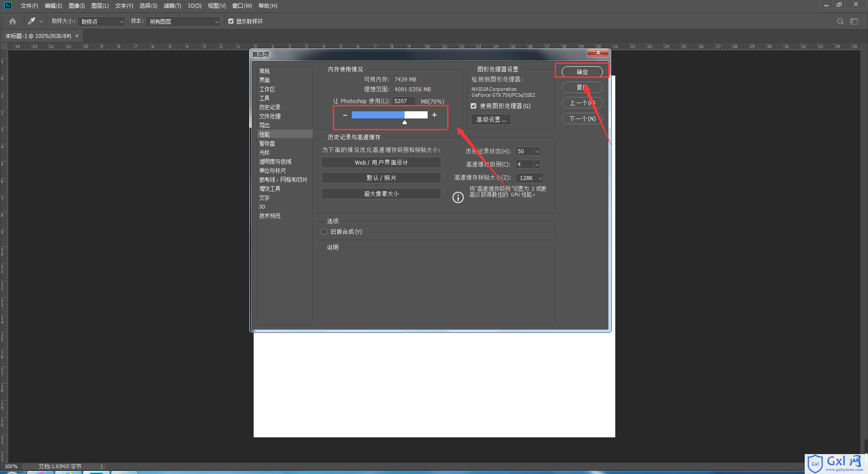
Task: Open the 图像 menu
Action: (x=76, y=6)
